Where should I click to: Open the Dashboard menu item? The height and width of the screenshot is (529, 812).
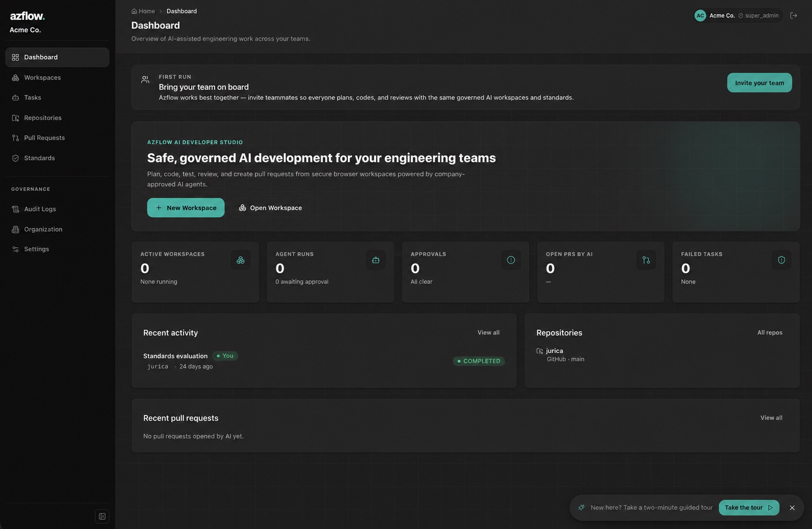click(57, 57)
